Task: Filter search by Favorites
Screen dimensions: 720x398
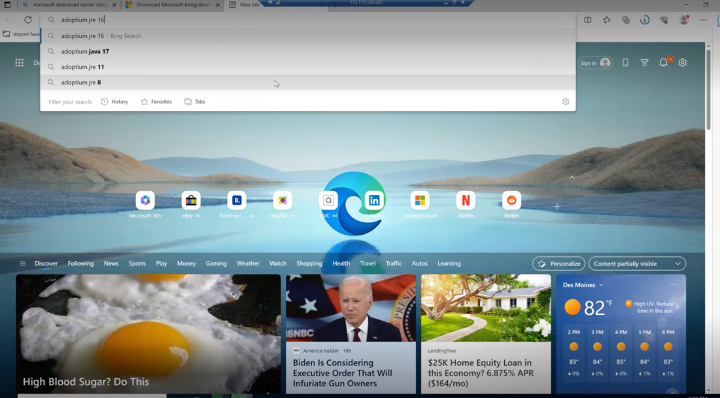Action: pos(156,102)
